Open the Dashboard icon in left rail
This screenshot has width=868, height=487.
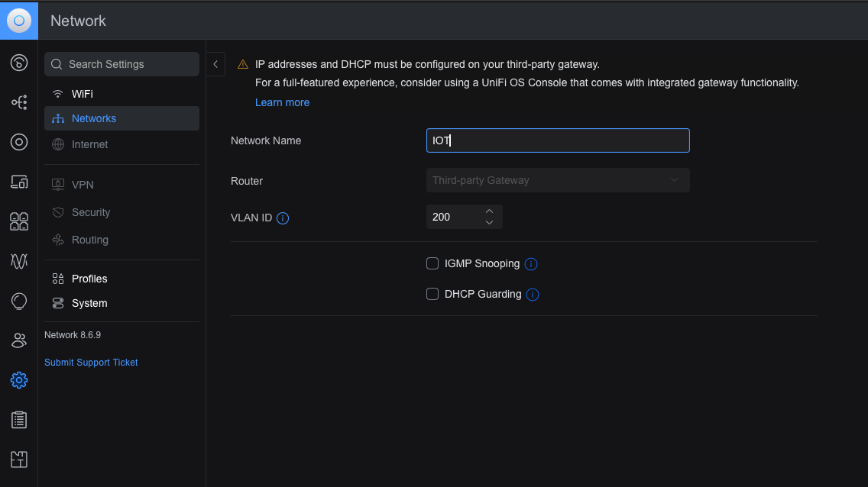pos(19,63)
